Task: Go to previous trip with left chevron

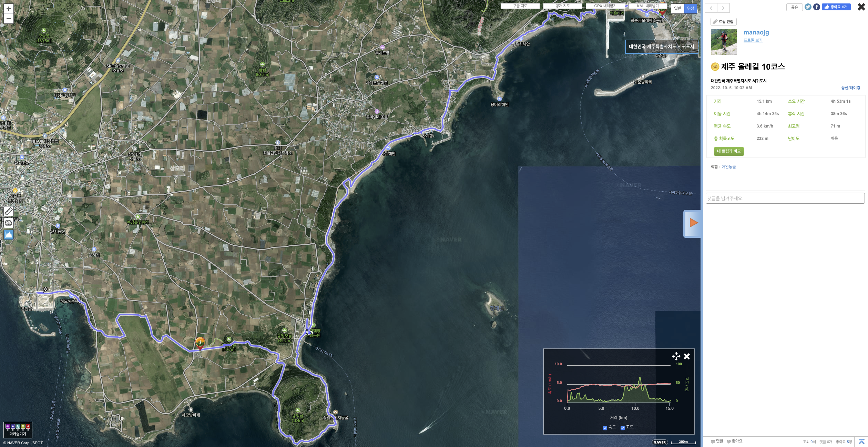Action: tap(711, 8)
